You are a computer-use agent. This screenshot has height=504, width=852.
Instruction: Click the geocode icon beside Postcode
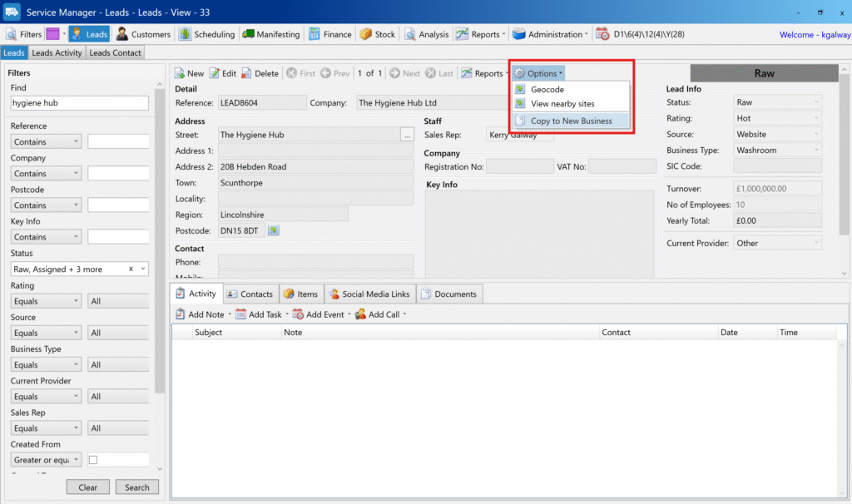click(x=273, y=230)
